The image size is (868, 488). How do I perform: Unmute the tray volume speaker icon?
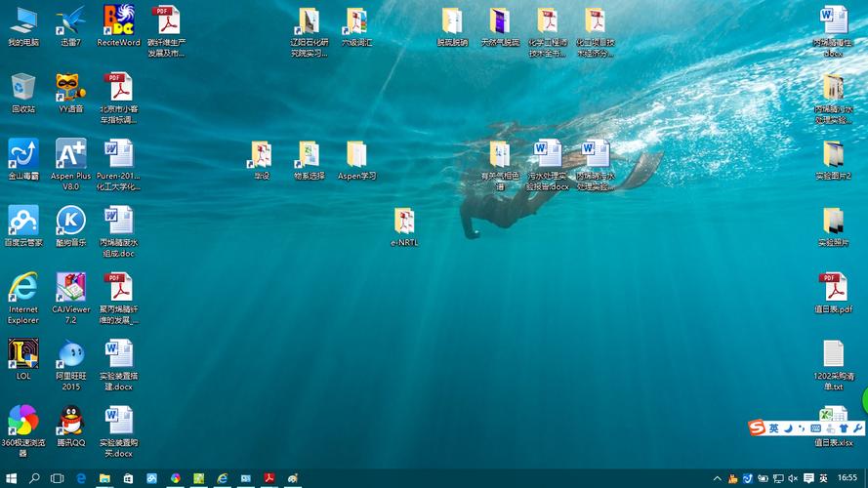[x=793, y=478]
